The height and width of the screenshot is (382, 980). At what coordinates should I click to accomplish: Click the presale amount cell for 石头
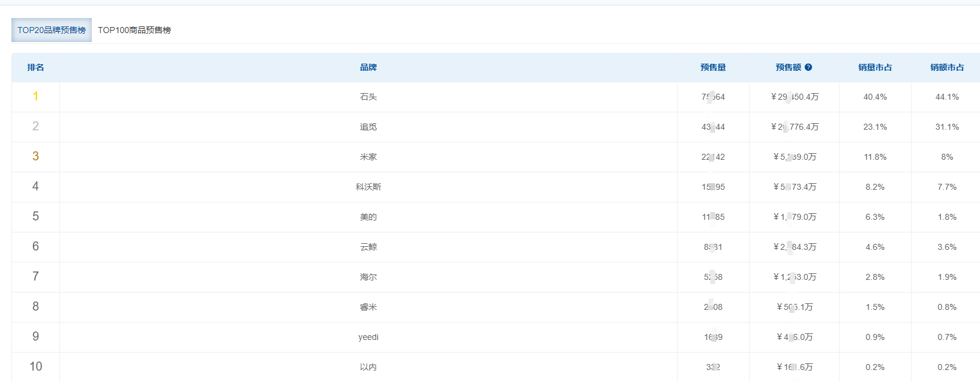(x=795, y=97)
